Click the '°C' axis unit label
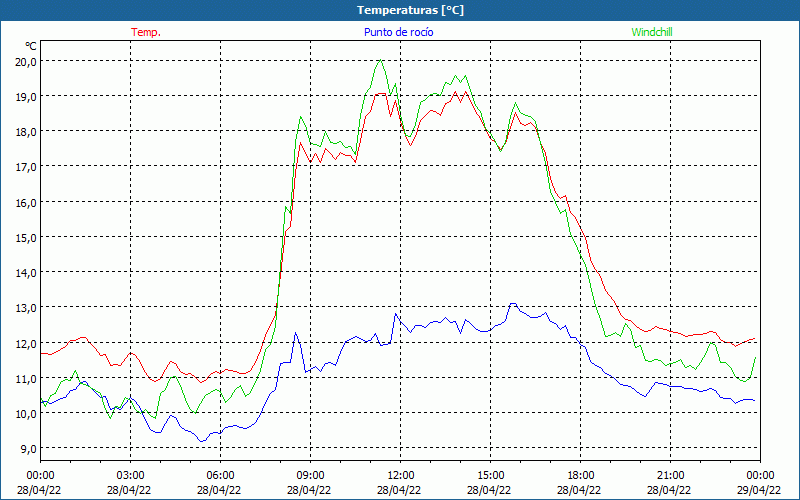 coord(31,46)
